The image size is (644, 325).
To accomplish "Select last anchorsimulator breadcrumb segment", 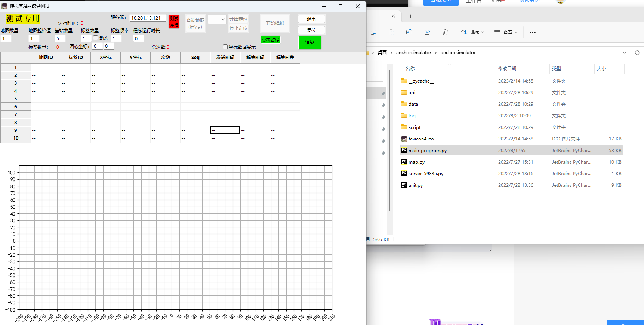I will [458, 53].
